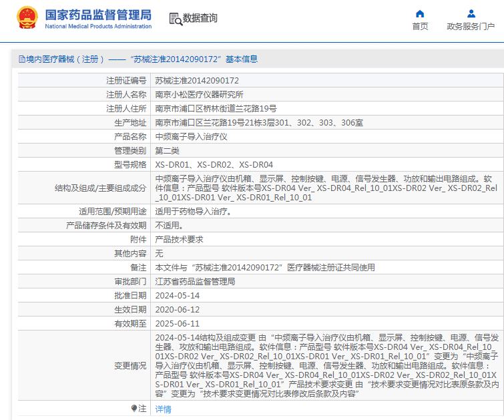Click the document icon before 境内医疗器械
Image resolution: width=504 pixels, height=420 pixels.
[22, 59]
